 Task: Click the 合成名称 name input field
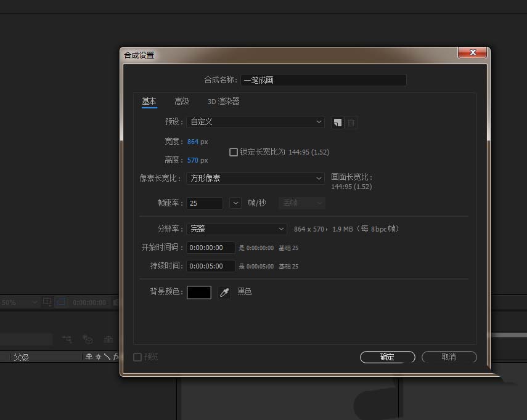pos(324,80)
